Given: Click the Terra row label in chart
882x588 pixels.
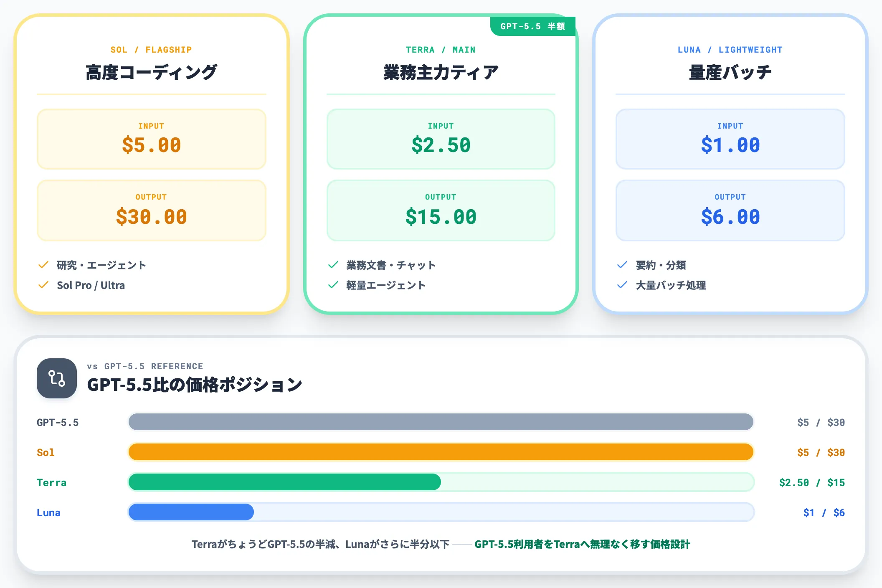Looking at the screenshot, I should pos(51,482).
